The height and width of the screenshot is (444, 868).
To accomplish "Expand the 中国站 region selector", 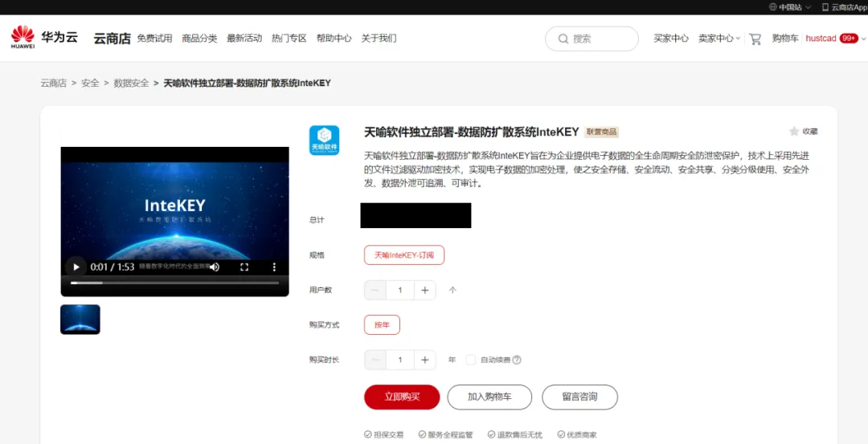I will click(789, 7).
